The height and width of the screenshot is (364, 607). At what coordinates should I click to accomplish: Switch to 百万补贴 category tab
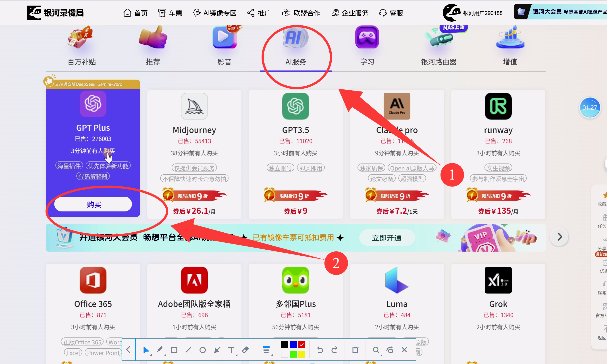(x=81, y=46)
